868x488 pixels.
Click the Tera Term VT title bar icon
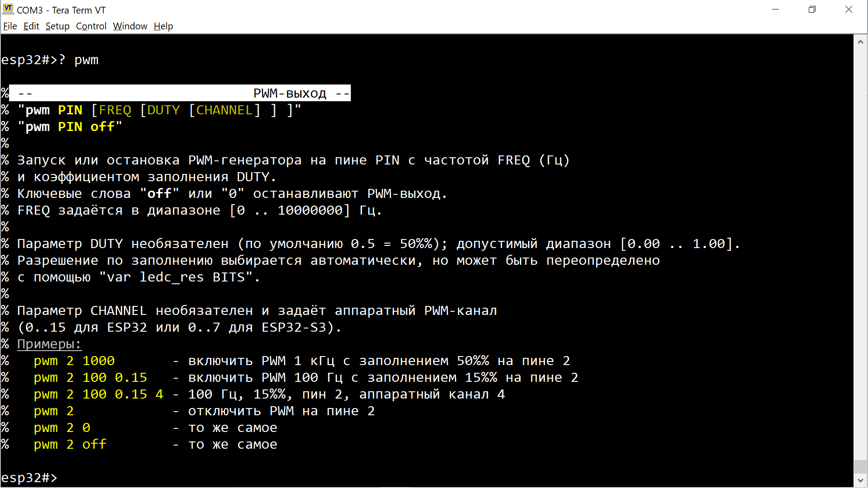[x=8, y=9]
